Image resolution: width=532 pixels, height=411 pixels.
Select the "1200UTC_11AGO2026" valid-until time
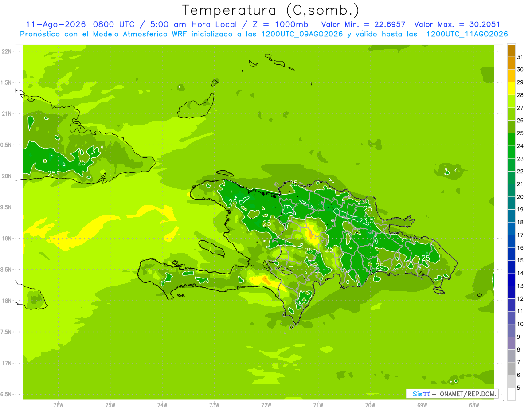click(467, 34)
